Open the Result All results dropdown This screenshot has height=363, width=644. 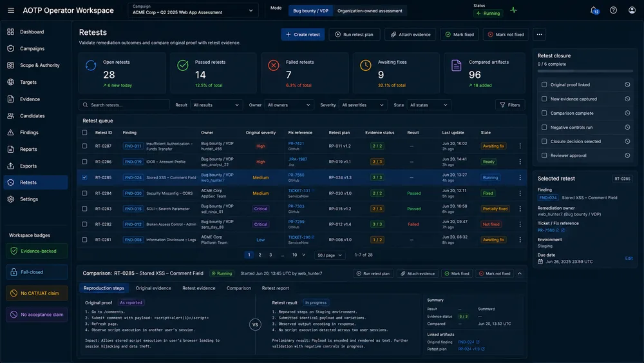point(216,105)
